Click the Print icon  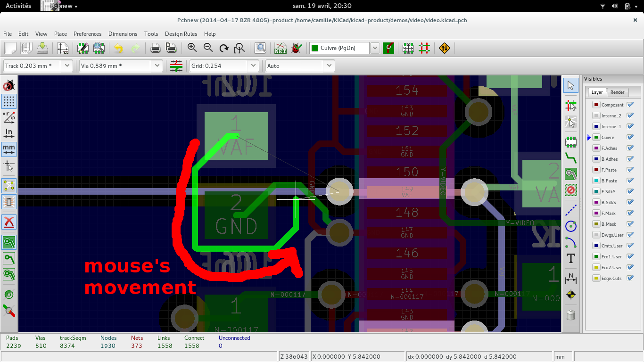[155, 48]
